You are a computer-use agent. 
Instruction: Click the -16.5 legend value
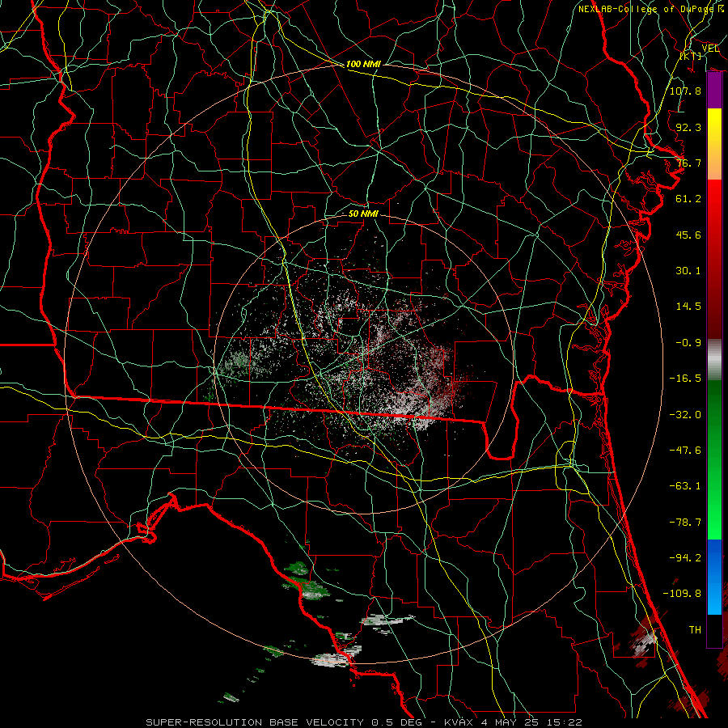click(685, 379)
